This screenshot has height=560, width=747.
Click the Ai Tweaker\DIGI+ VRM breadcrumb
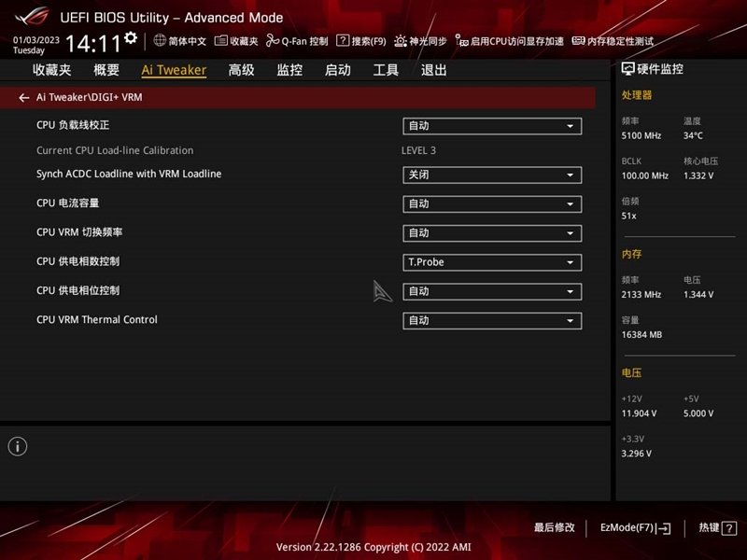(89, 97)
